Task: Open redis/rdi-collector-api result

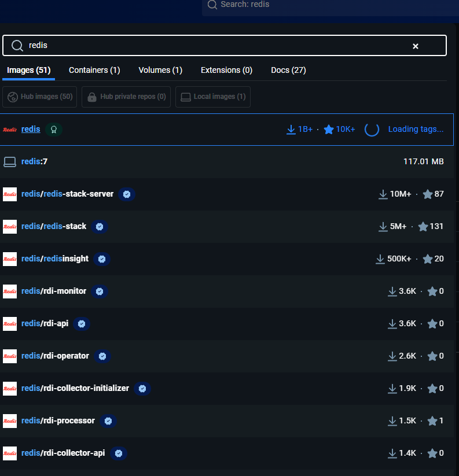Action: click(x=63, y=453)
